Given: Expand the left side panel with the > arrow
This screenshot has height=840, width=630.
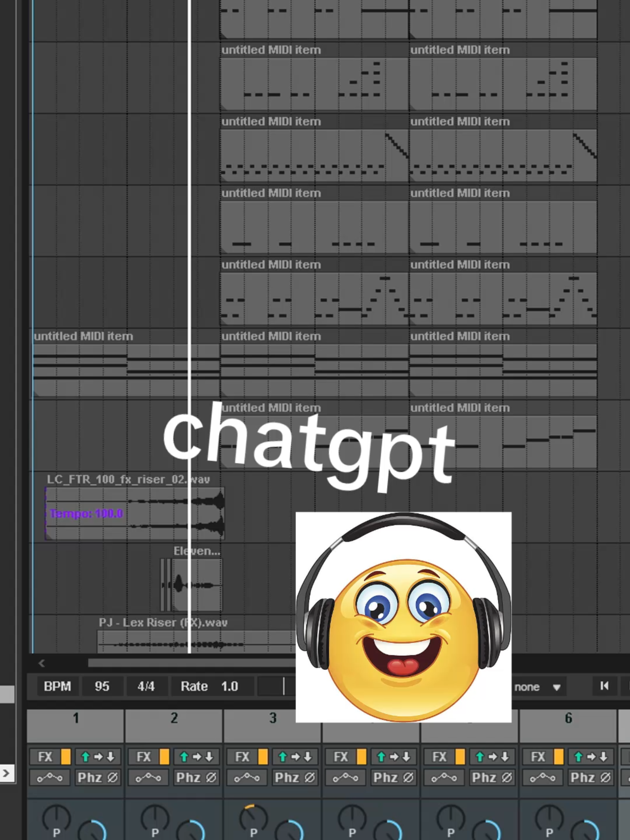Looking at the screenshot, I should click(6, 773).
